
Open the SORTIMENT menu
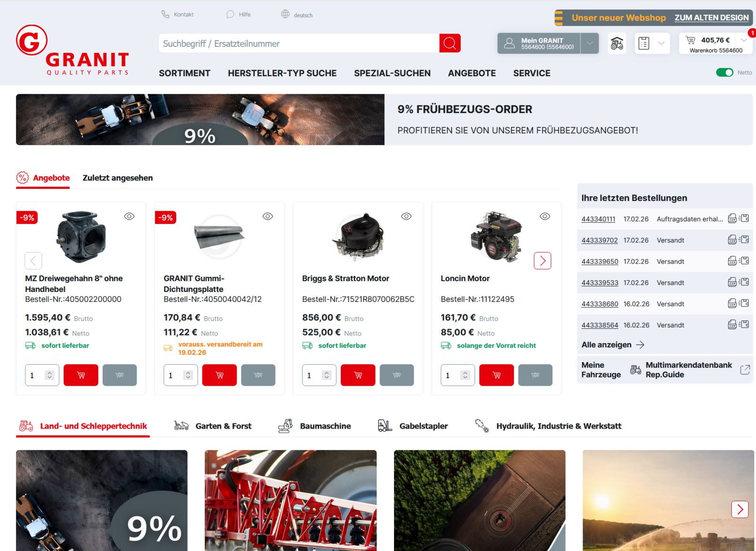(184, 73)
